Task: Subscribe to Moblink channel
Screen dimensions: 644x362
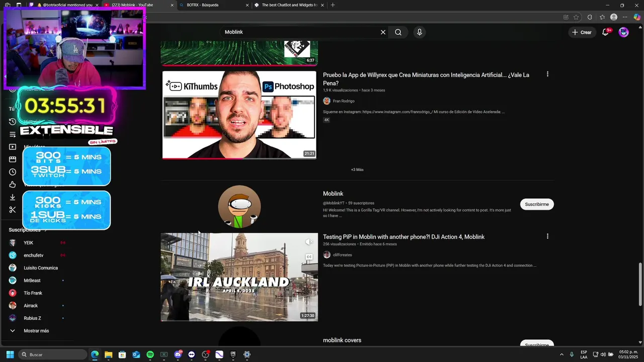Action: click(x=537, y=204)
